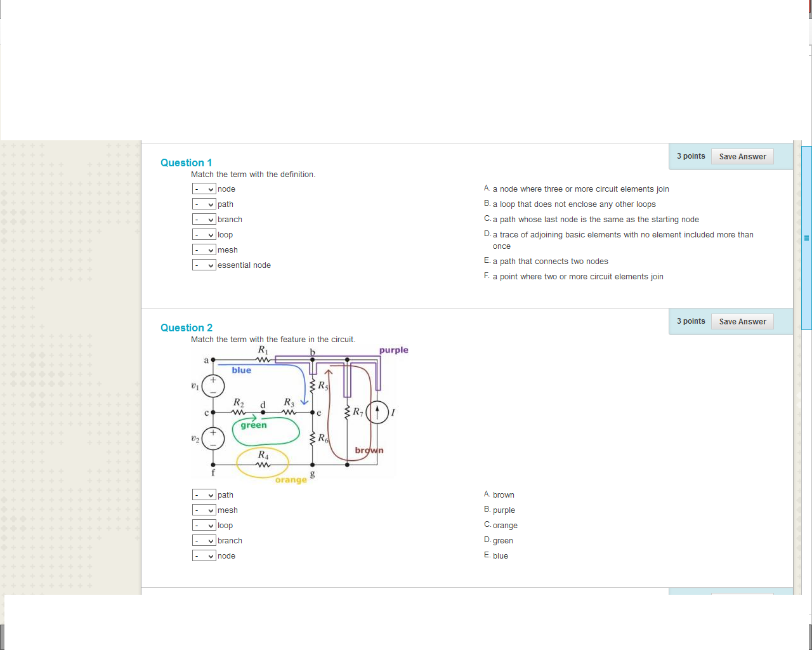Open the mesh dropdown in Question 2

(x=203, y=510)
